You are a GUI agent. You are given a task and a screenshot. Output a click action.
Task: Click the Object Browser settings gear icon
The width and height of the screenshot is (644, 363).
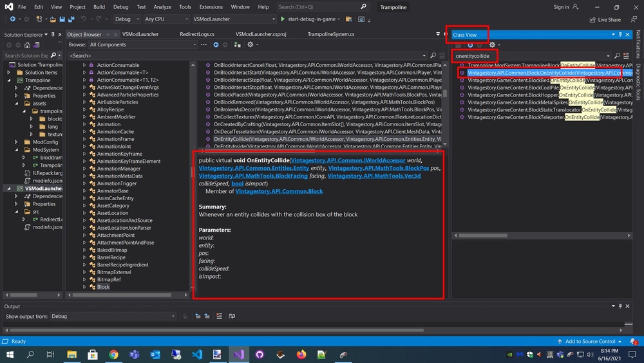pos(250,44)
